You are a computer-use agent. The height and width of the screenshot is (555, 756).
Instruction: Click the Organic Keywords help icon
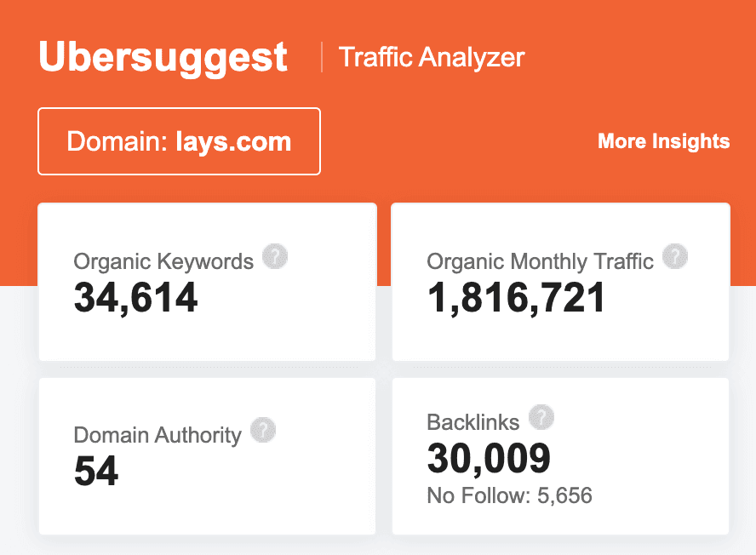pyautogui.click(x=275, y=256)
